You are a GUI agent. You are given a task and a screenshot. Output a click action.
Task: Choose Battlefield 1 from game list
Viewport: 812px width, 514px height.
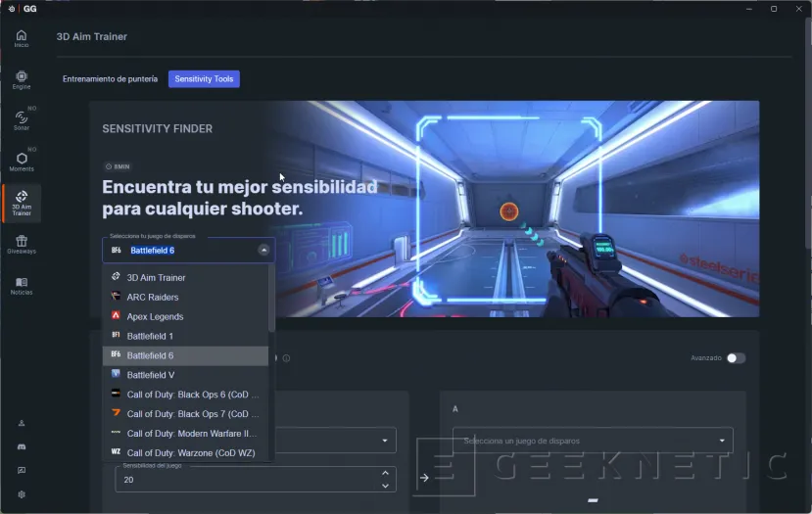click(x=185, y=336)
